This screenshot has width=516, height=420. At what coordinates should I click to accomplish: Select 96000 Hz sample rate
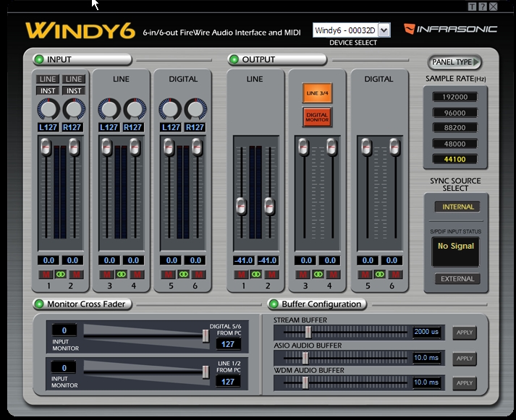click(454, 113)
